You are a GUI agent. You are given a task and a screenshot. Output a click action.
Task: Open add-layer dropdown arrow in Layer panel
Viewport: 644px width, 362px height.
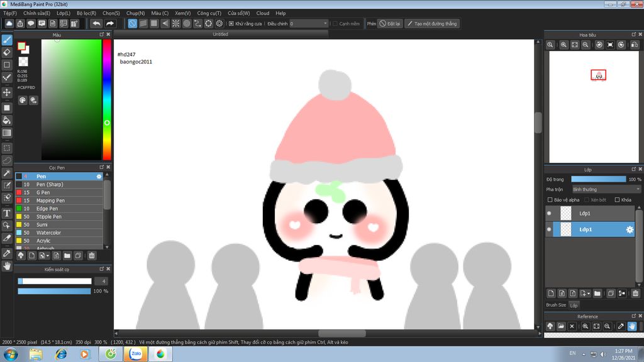[589, 293]
